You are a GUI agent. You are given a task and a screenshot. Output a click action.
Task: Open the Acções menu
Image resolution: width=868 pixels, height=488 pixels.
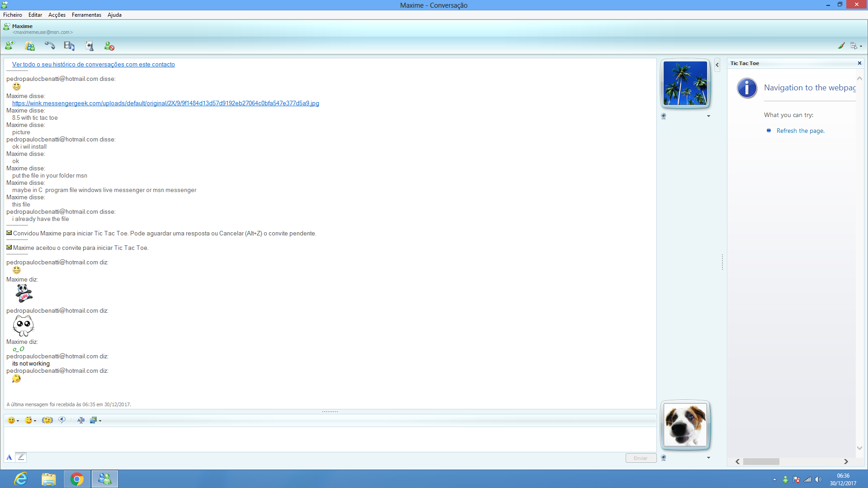[57, 15]
